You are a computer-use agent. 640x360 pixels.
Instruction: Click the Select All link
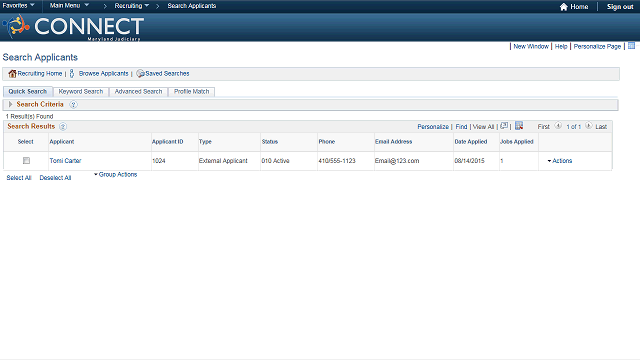[x=19, y=178]
